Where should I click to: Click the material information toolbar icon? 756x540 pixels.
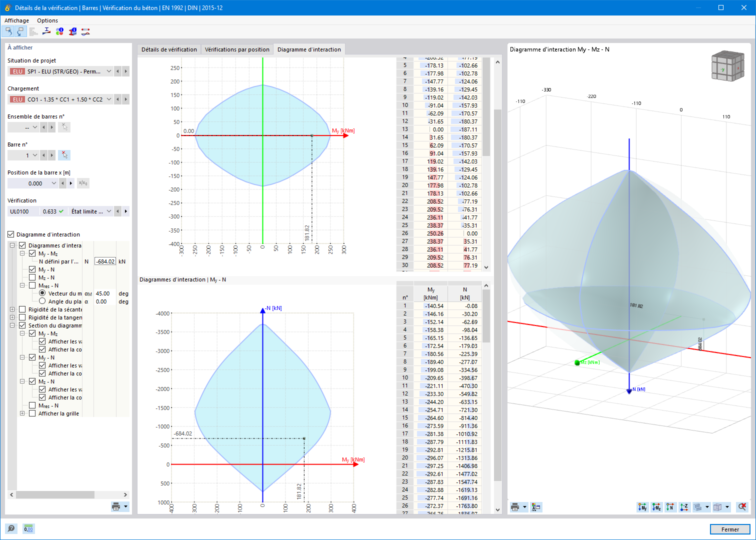coord(59,31)
